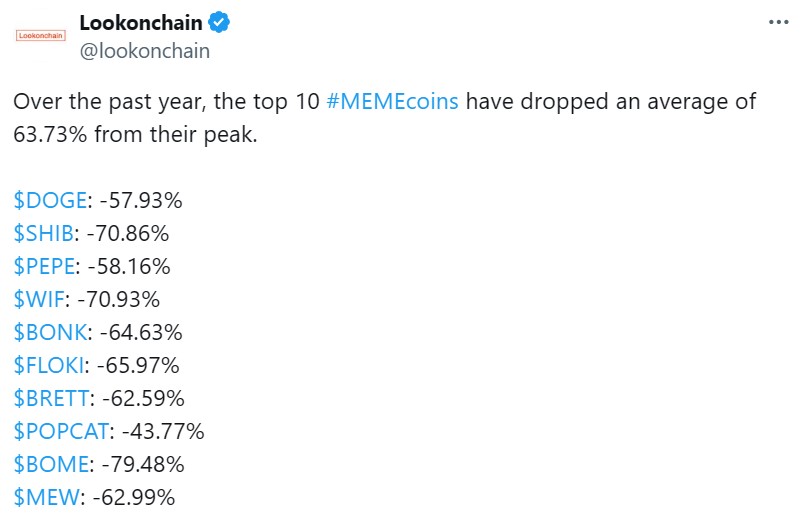802x521 pixels.
Task: Open the $SHIB cashtag link
Action: (x=43, y=234)
